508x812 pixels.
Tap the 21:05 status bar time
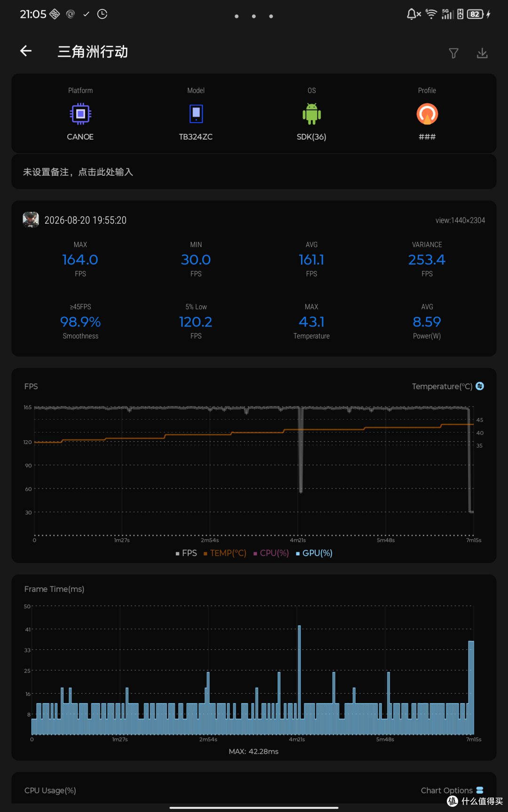[33, 14]
